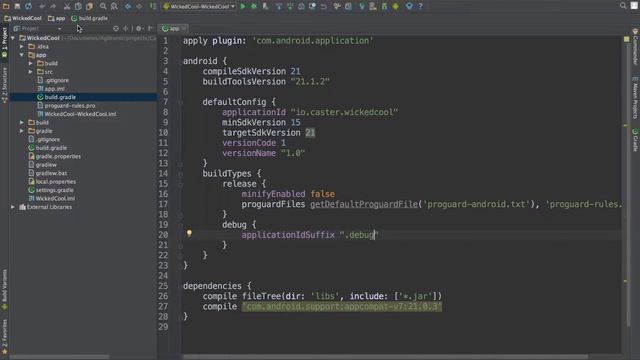Click the Undo toolbar icon
Screen dimensions: 640x360
pos(42,6)
